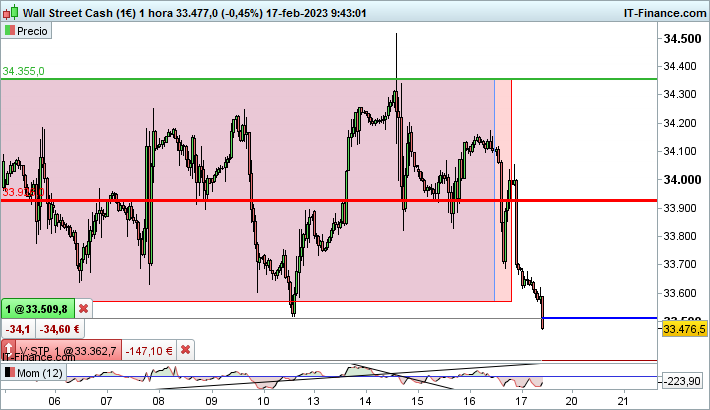Screen dimensions: 710x410
Task: Click the green level label 34.355,0
Action: [24, 71]
